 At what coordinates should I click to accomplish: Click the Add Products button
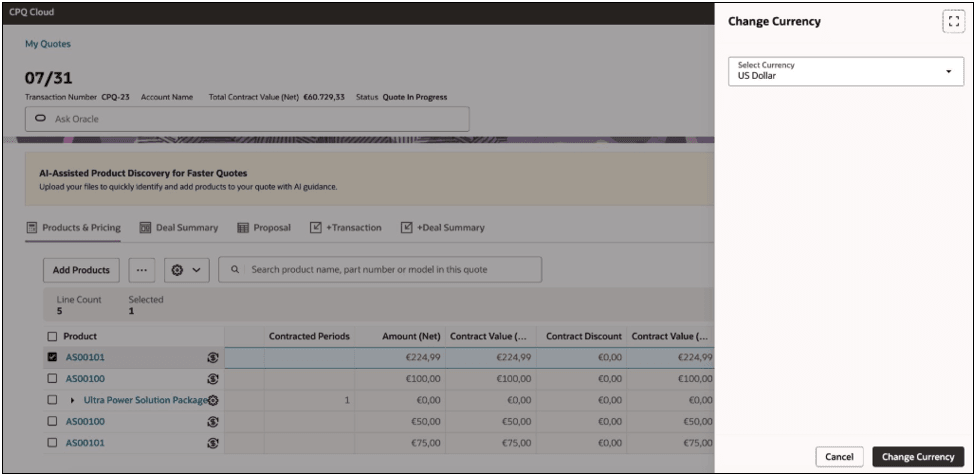[81, 270]
